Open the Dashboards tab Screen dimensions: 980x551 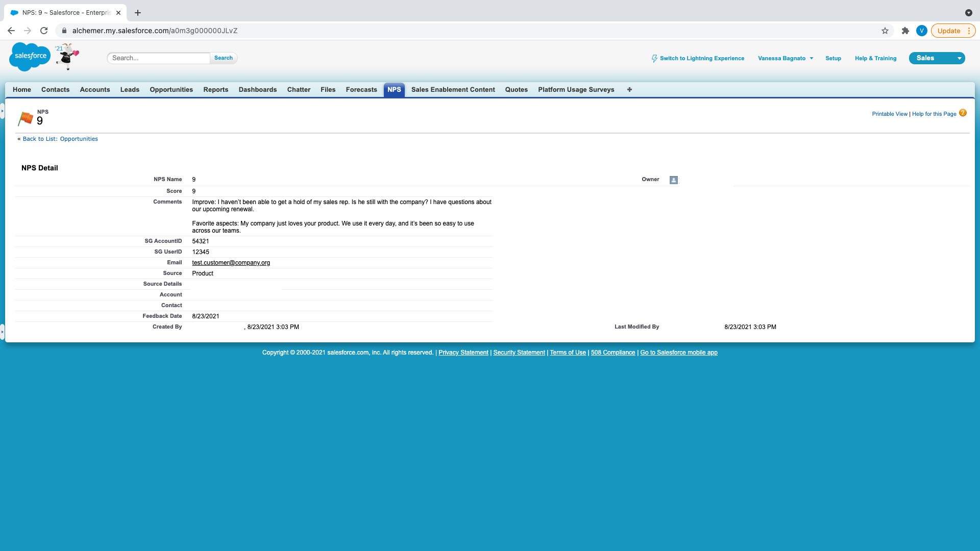257,90
